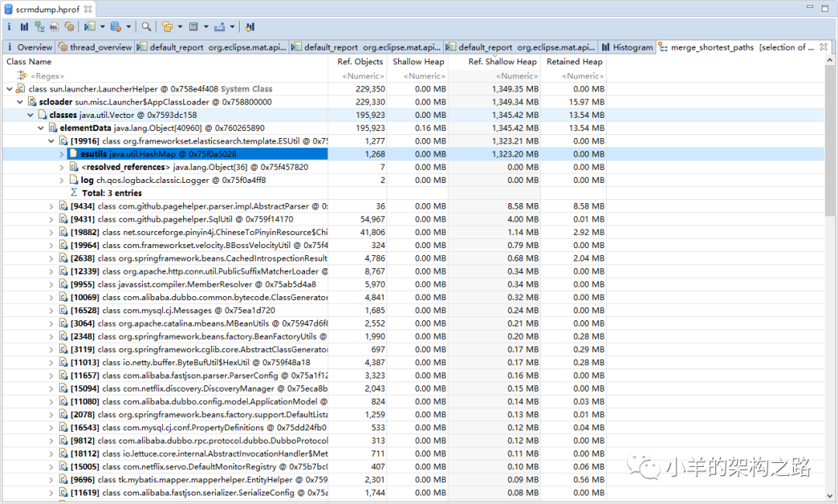The image size is (838, 504).
Task: Switch to the Histogram tab
Action: tap(627, 47)
